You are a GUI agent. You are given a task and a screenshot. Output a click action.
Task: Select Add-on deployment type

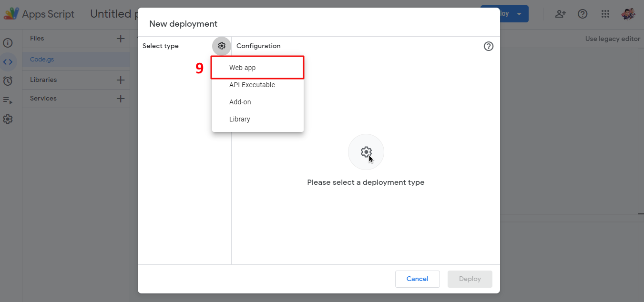pos(240,102)
